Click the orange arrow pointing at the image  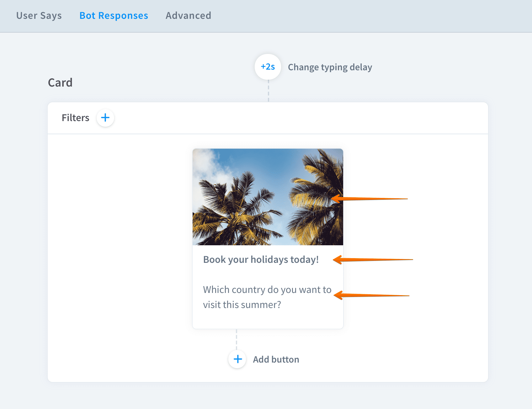[370, 199]
